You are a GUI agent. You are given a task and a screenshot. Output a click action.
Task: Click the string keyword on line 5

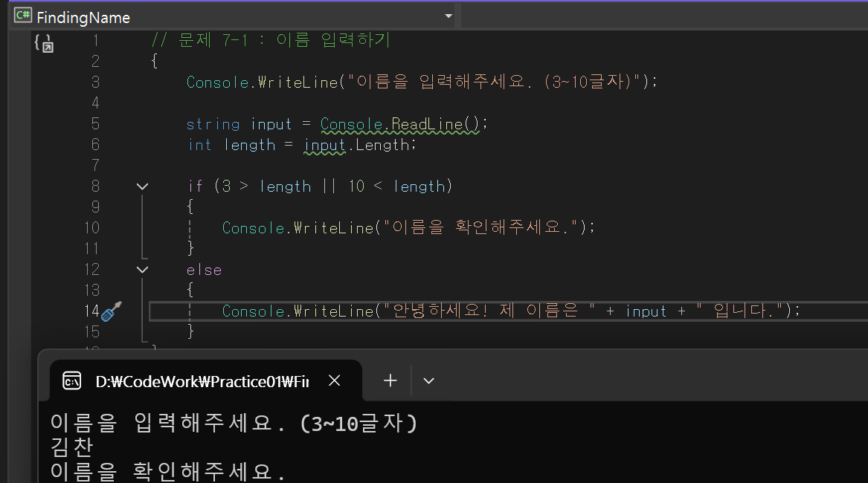[x=213, y=124]
